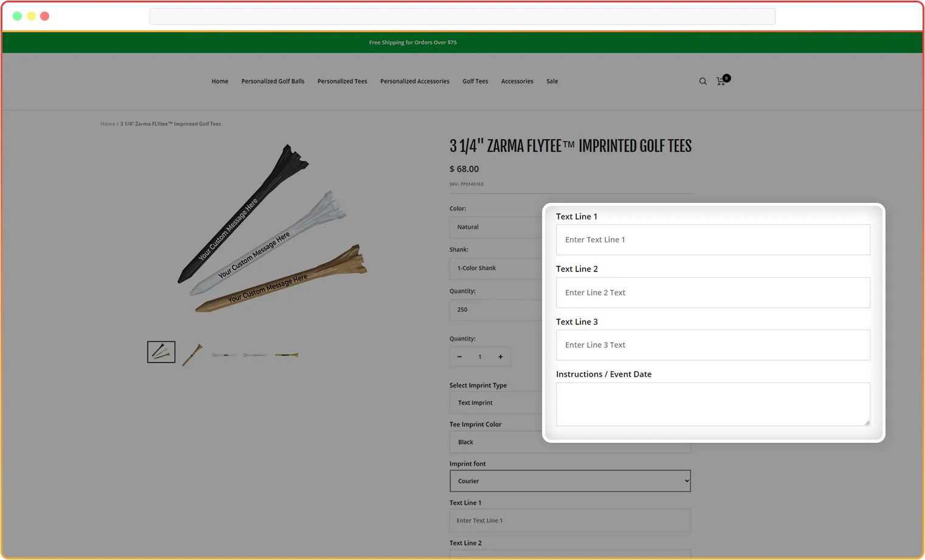Click the Home breadcrumb link
Screen dimensions: 925x560
click(x=108, y=123)
